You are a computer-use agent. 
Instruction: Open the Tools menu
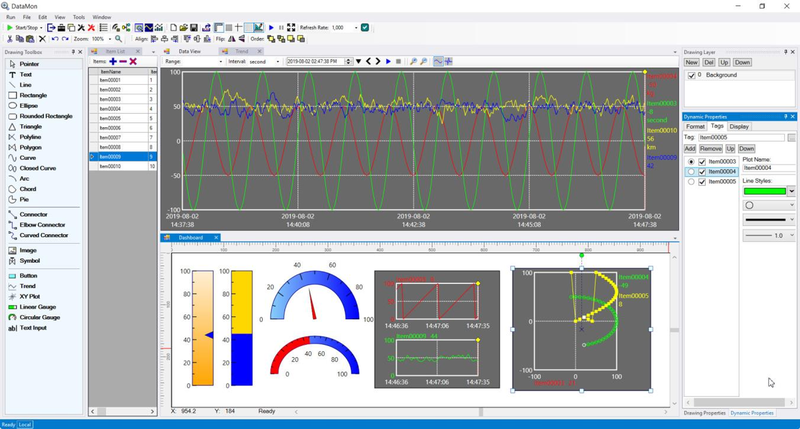79,17
